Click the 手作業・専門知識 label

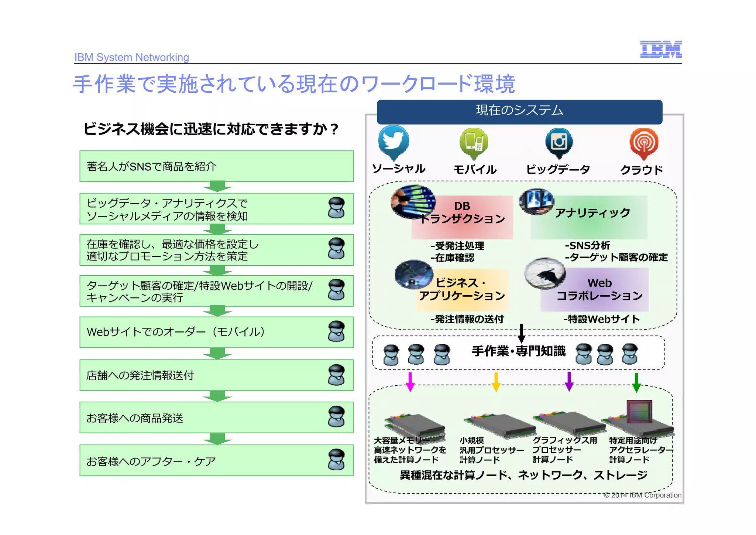point(518,351)
